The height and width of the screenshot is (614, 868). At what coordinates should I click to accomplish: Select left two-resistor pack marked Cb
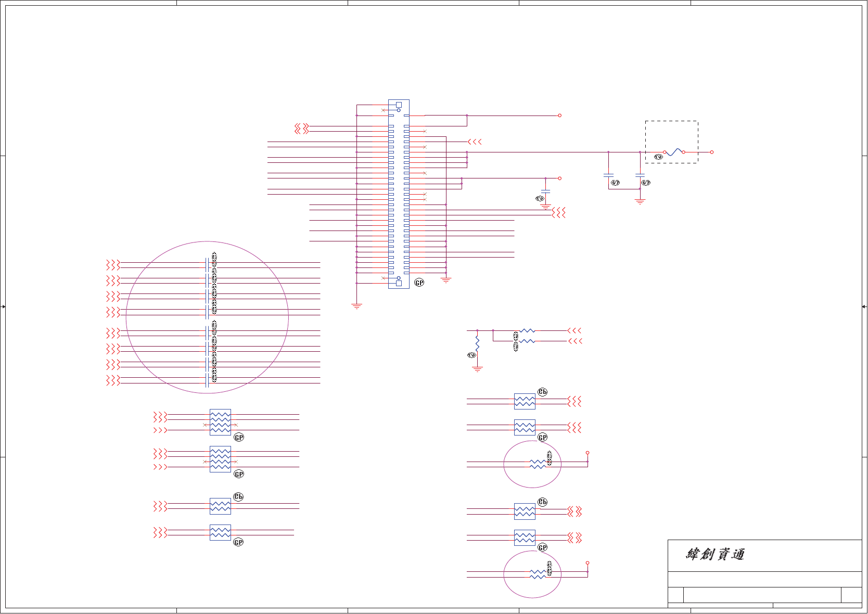pyautogui.click(x=220, y=506)
